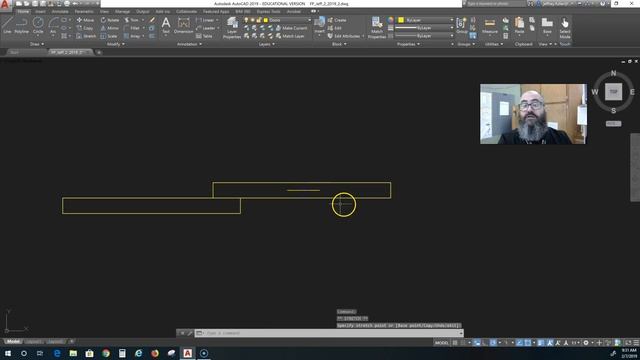This screenshot has width=640, height=360.
Task: Expand the Utilities panel
Action: click(x=494, y=44)
